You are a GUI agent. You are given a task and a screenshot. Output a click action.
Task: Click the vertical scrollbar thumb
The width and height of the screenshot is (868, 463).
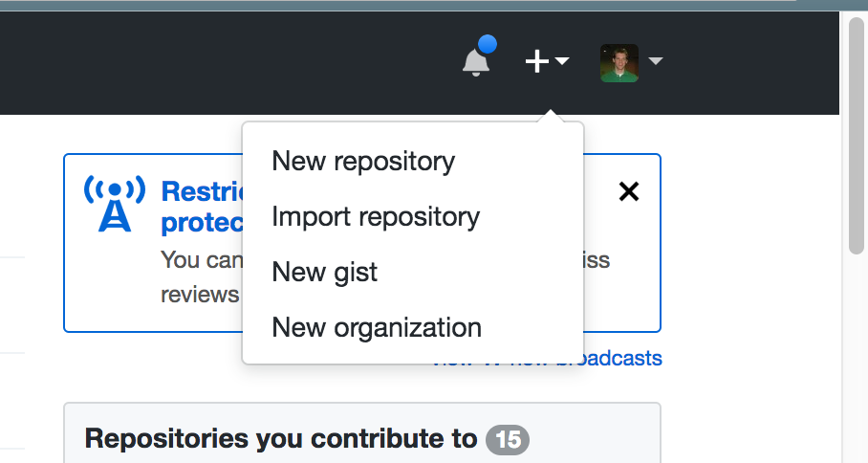pyautogui.click(x=857, y=134)
